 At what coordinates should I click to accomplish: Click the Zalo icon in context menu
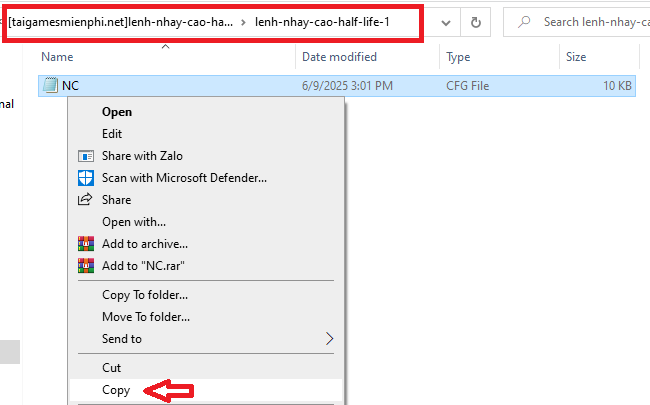(x=84, y=156)
